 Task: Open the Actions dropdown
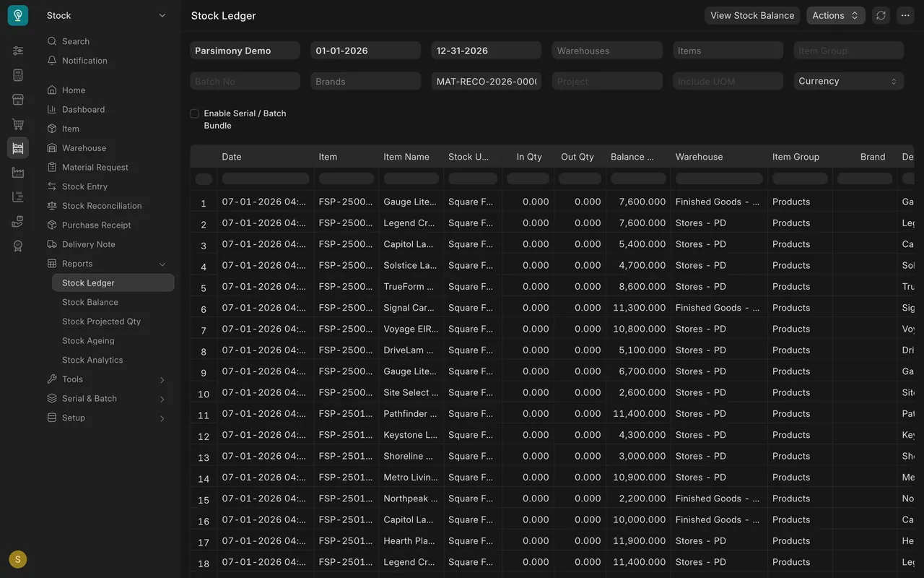836,15
